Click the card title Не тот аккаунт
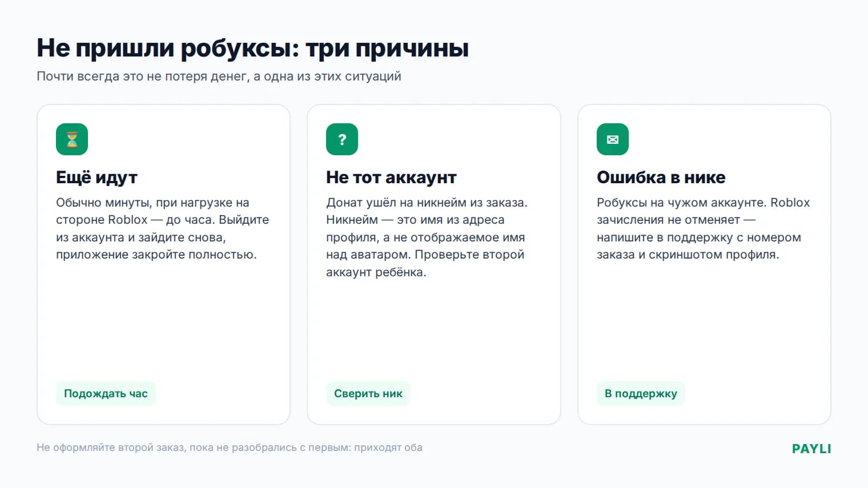Viewport: 868px width, 488px height. [391, 178]
